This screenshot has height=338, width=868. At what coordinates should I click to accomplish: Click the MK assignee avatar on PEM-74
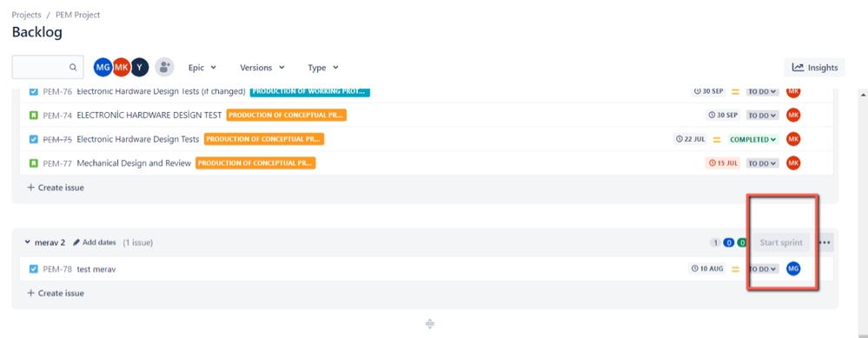point(793,115)
